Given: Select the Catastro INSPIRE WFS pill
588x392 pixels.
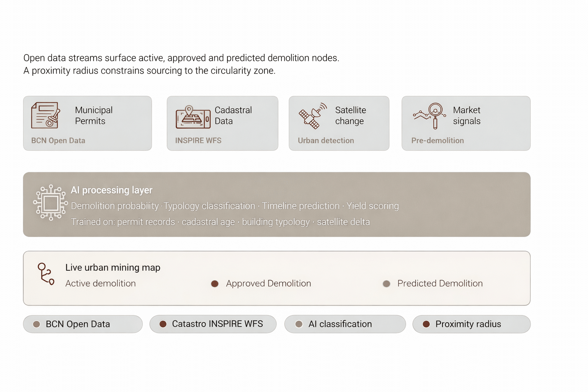Looking at the screenshot, I should [x=213, y=324].
